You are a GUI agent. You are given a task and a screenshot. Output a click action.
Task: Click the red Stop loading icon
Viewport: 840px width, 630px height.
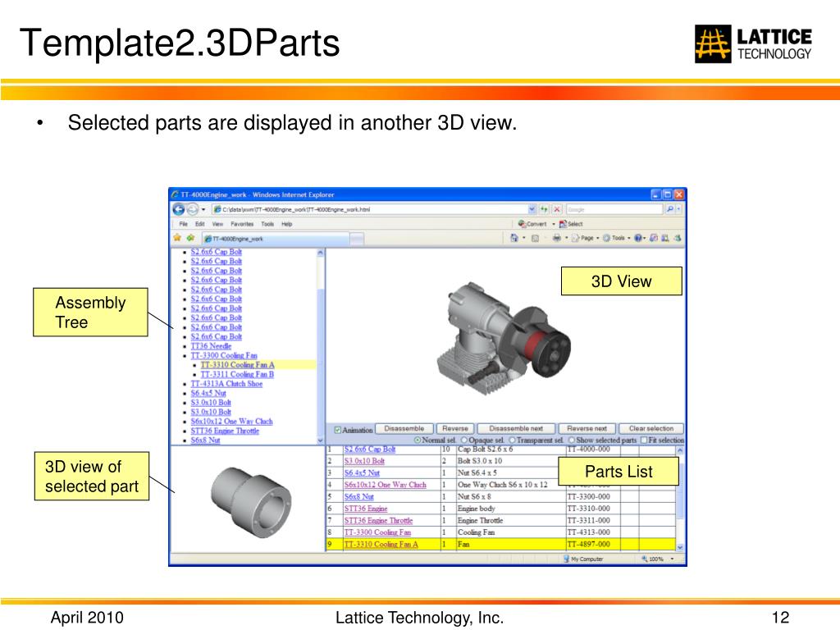click(557, 209)
